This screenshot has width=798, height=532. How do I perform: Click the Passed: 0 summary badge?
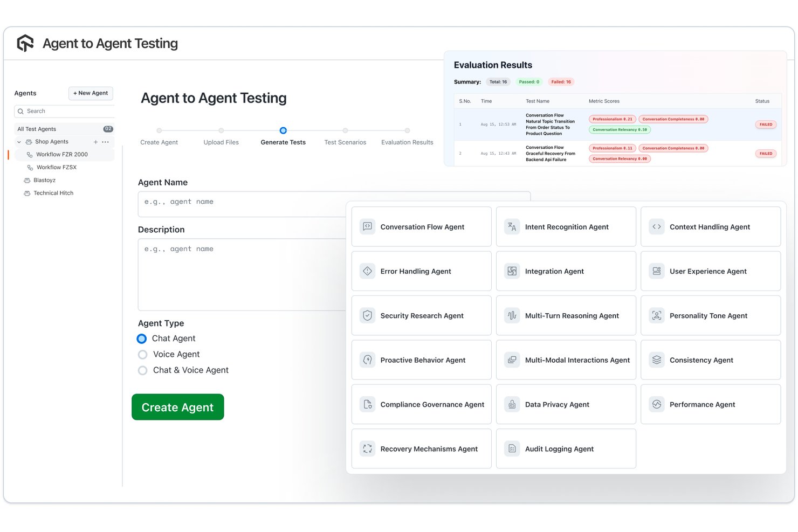pyautogui.click(x=529, y=82)
